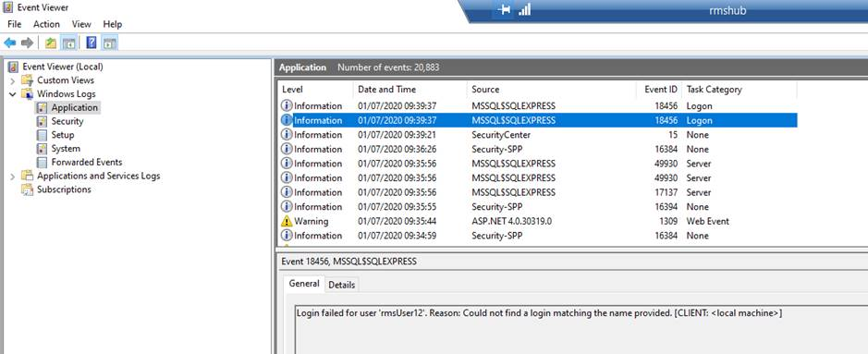Open the File menu
The image size is (868, 354).
[15, 24]
